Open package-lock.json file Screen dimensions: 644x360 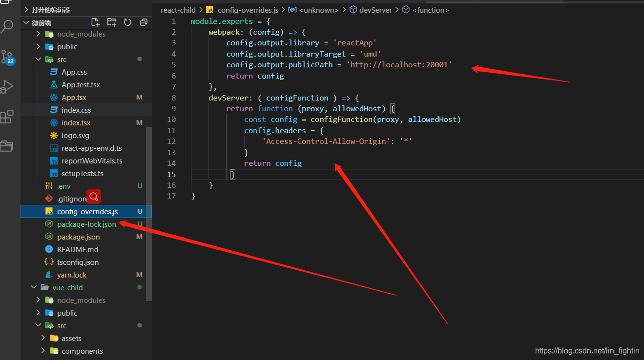click(x=86, y=224)
